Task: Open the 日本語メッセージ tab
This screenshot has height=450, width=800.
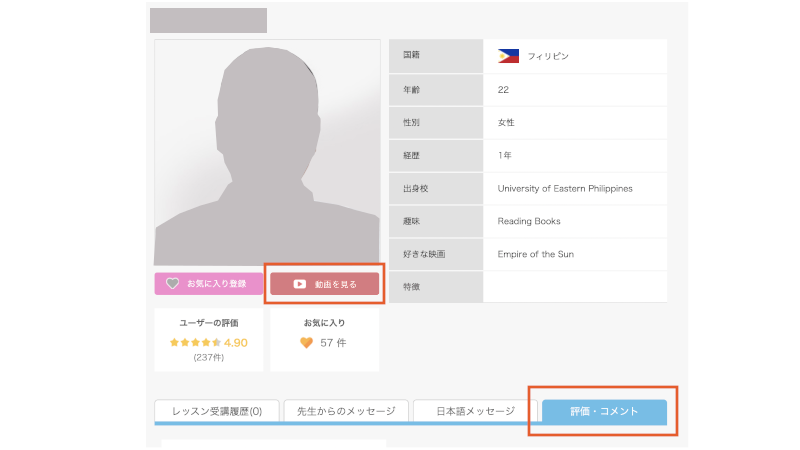Action: [476, 411]
